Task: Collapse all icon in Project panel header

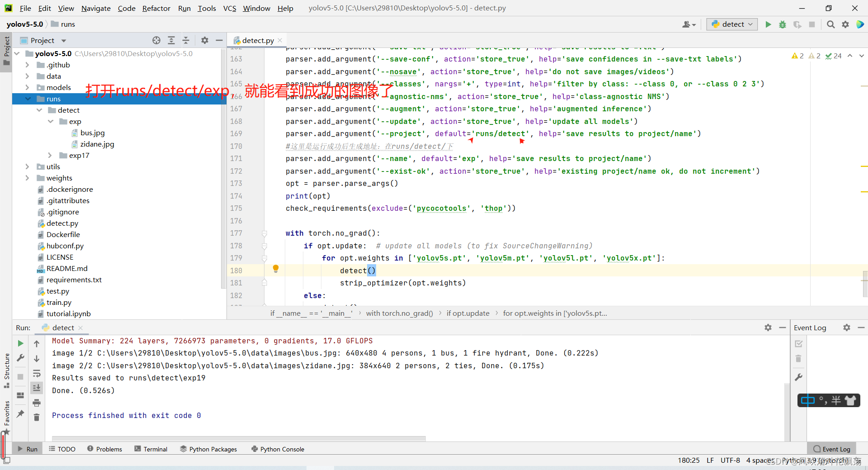Action: [x=186, y=40]
